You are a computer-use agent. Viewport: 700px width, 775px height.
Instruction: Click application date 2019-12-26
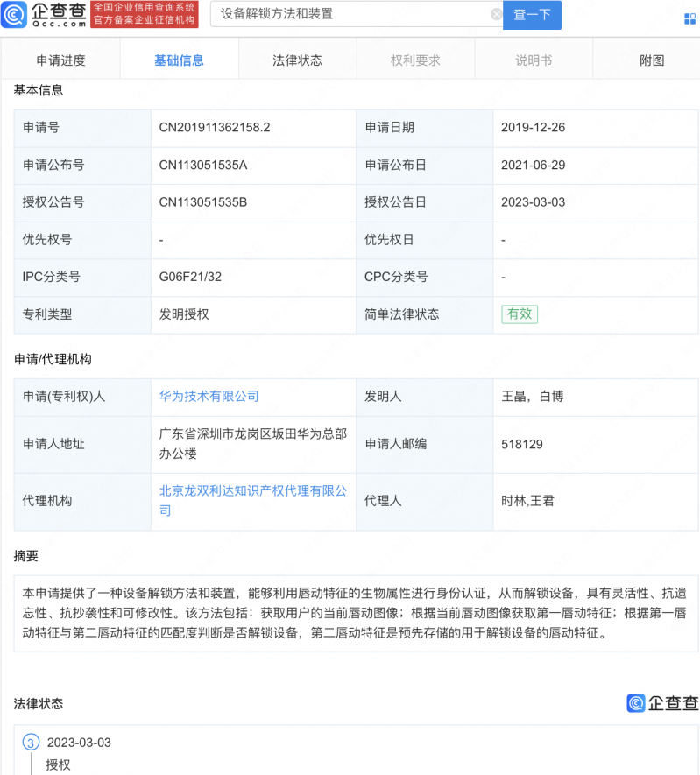click(x=533, y=128)
